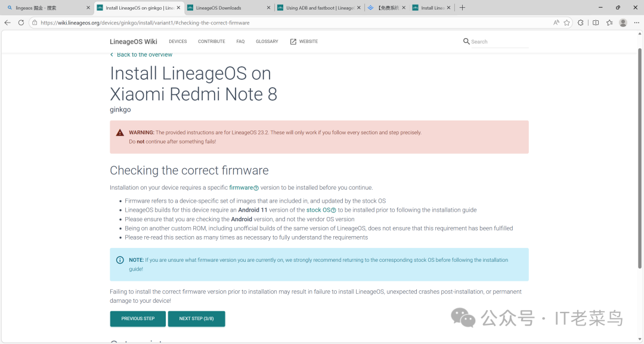Image resolution: width=644 pixels, height=344 pixels.
Task: Reload the page with the refresh icon
Action: [21, 23]
